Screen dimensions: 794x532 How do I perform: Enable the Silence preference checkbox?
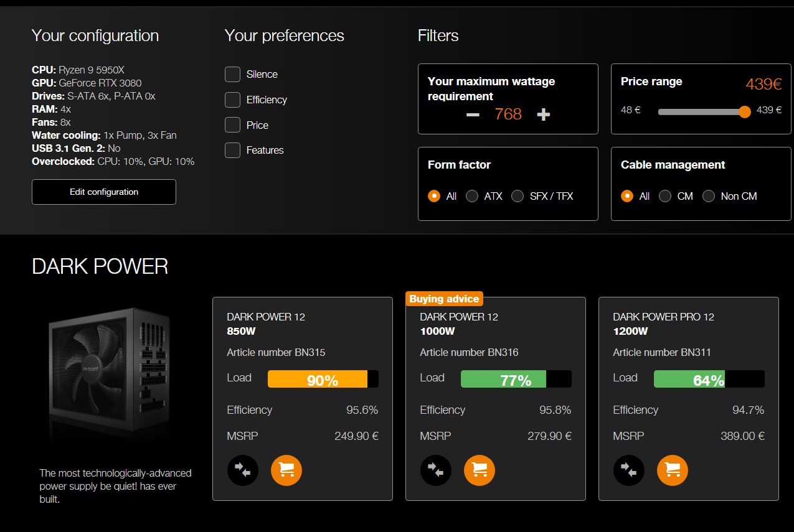tap(232, 74)
